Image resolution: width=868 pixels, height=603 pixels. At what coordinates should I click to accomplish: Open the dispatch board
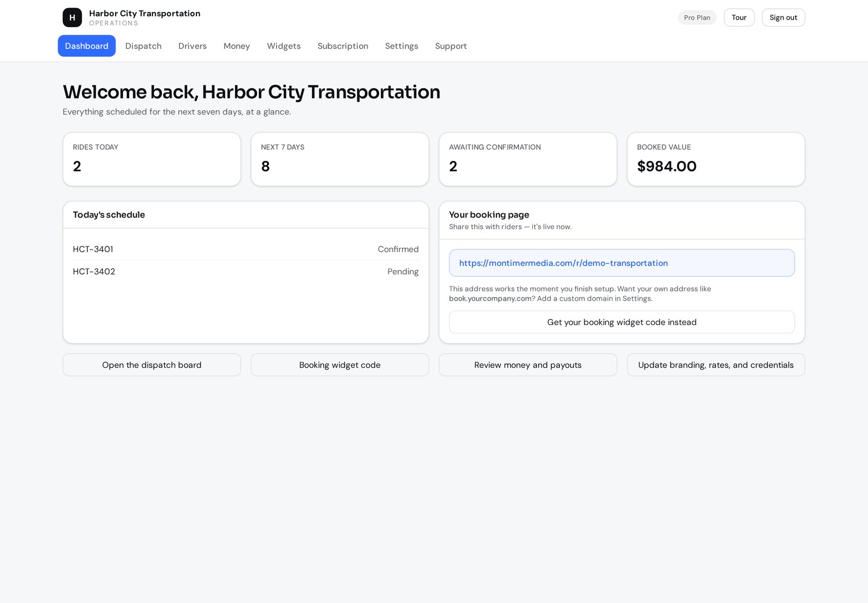coord(152,365)
